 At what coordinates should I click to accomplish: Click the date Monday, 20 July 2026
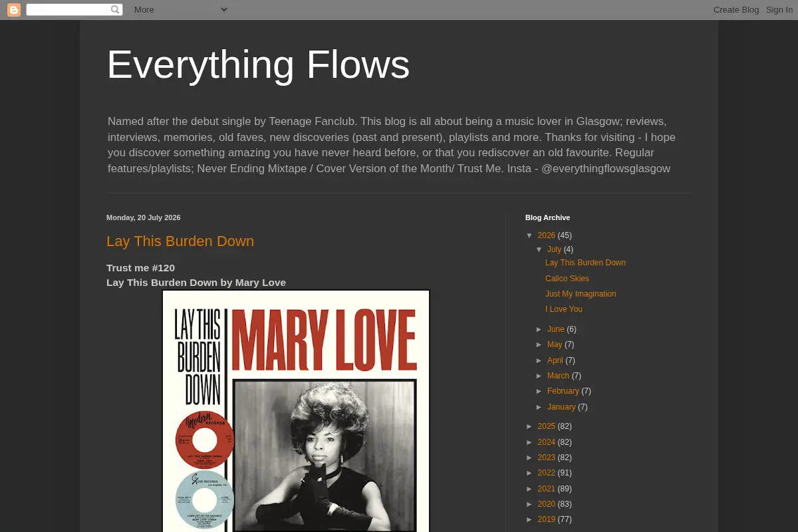[x=144, y=217]
